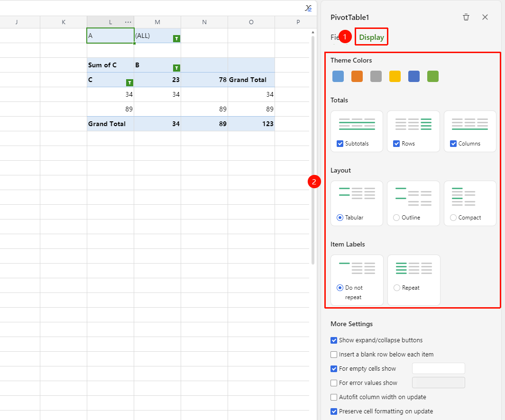Open the column L three-dots menu

[x=128, y=22]
